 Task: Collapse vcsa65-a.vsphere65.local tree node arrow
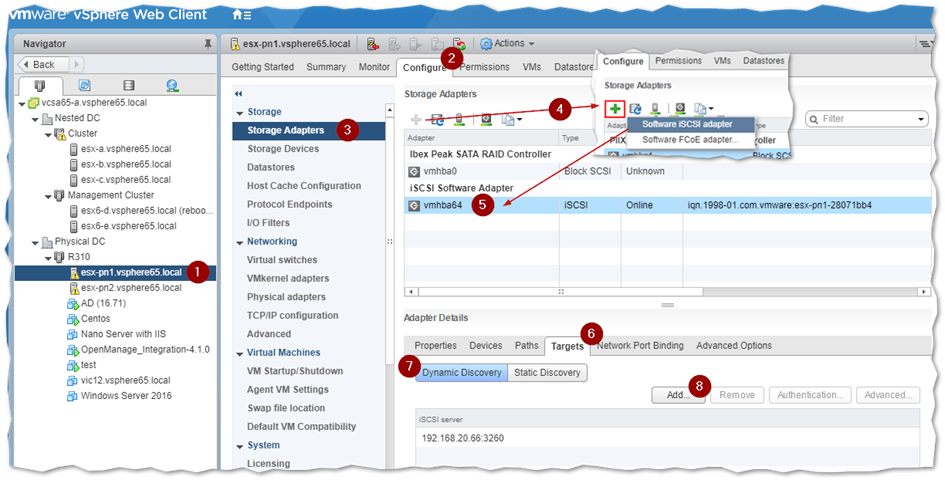(22, 104)
